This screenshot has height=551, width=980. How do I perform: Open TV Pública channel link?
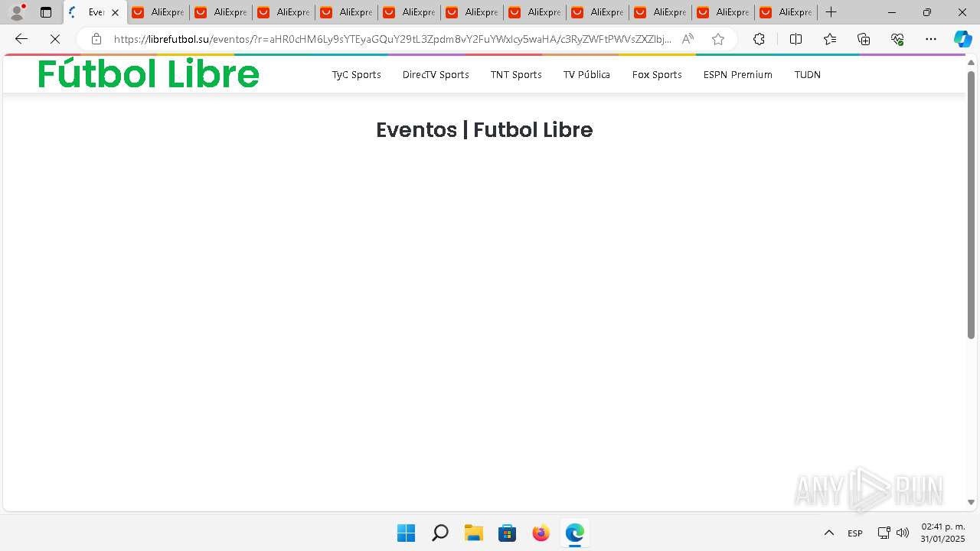coord(586,74)
